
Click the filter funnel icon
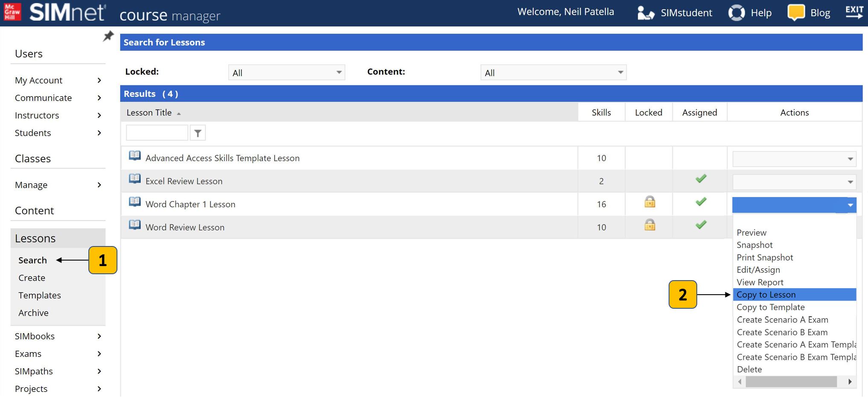tap(198, 133)
